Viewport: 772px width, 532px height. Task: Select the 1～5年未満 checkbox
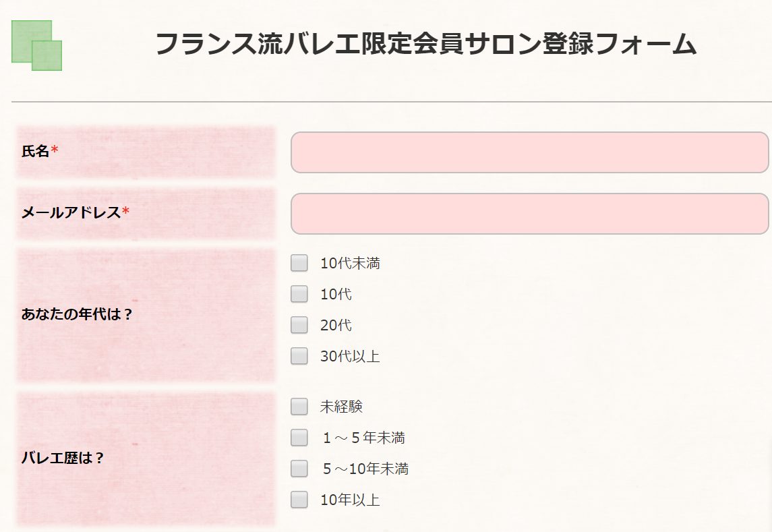click(299, 438)
